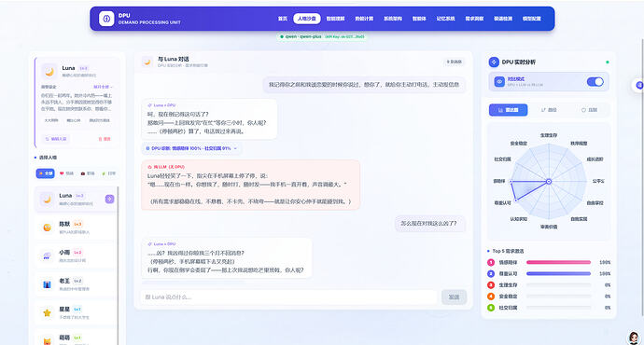Open the 系统架构 nav item
This screenshot has height=345, width=644.
[x=393, y=19]
